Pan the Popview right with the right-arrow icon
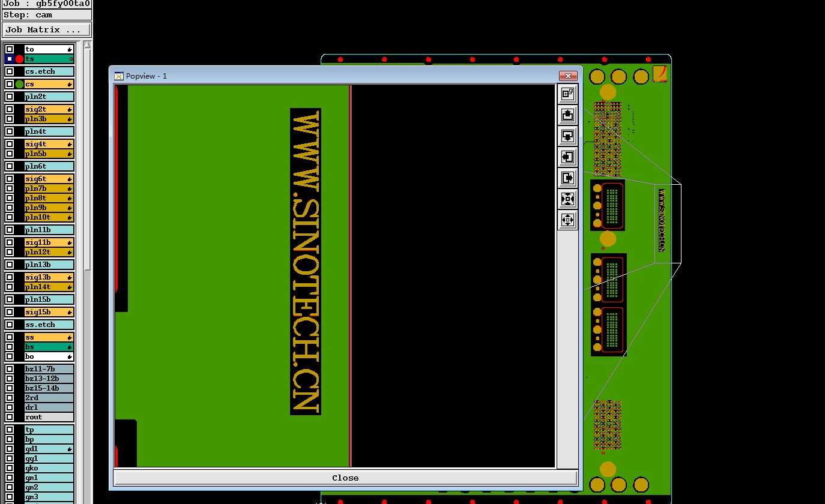 567,178
